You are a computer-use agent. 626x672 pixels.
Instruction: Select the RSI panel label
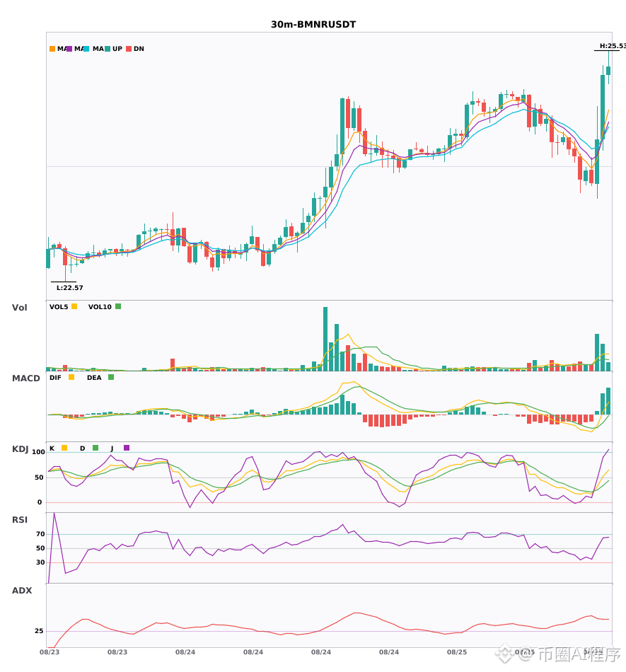click(20, 520)
